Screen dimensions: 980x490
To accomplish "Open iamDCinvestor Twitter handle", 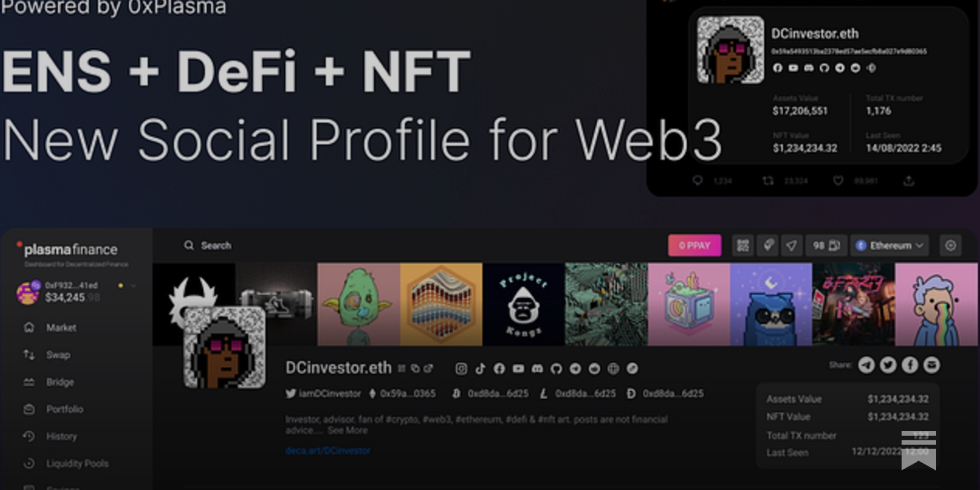I will 323,393.
